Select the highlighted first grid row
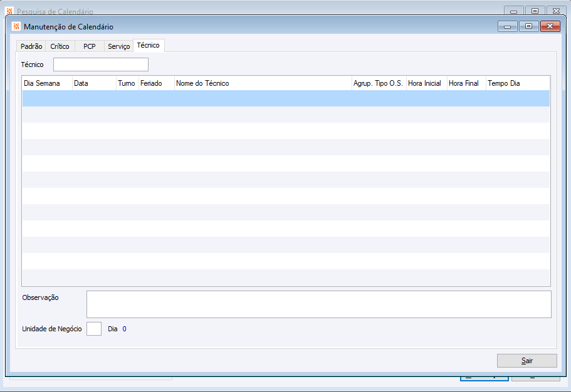This screenshot has width=571, height=392. (x=286, y=98)
